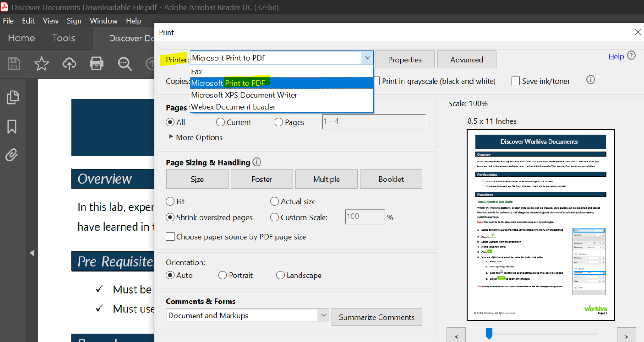Click the magnifier search icon in toolbar
The image size is (644, 342).
pos(125,64)
